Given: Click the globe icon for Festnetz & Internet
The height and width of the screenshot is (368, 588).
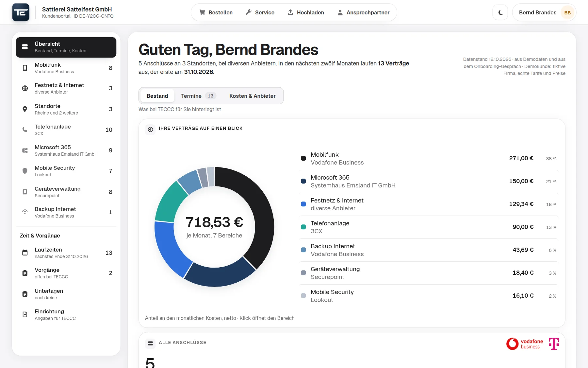Looking at the screenshot, I should point(25,88).
